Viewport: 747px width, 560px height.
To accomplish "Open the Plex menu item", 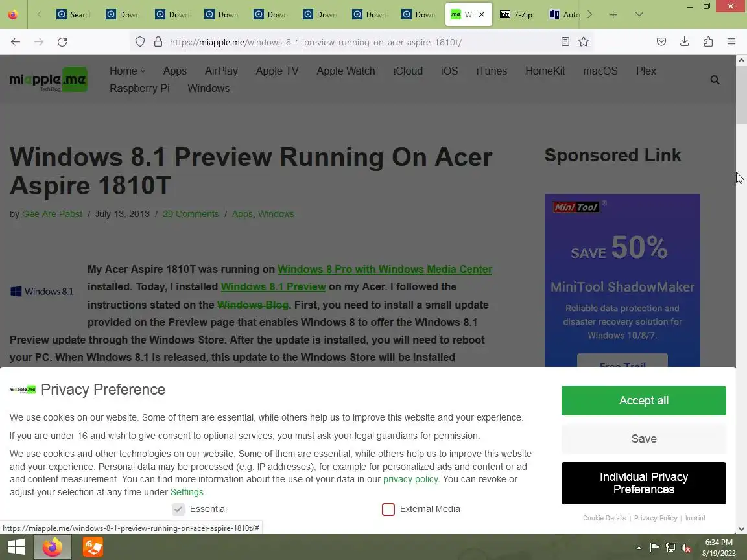I will pos(646,71).
